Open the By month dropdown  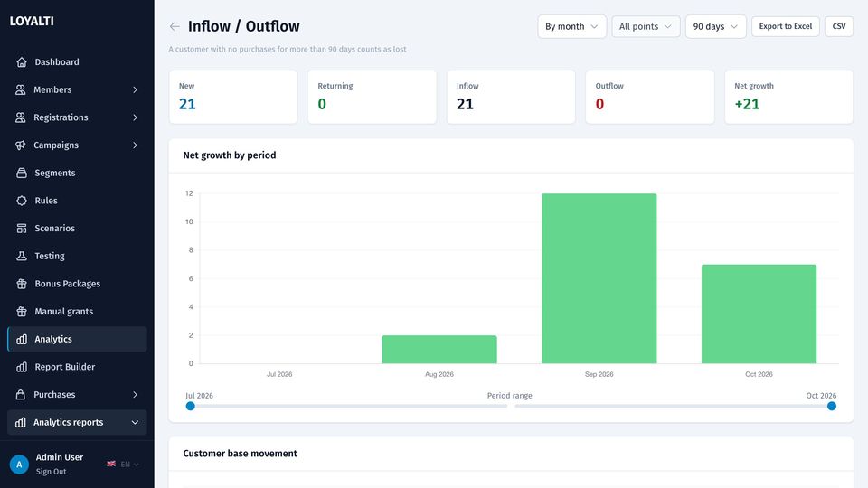point(571,26)
